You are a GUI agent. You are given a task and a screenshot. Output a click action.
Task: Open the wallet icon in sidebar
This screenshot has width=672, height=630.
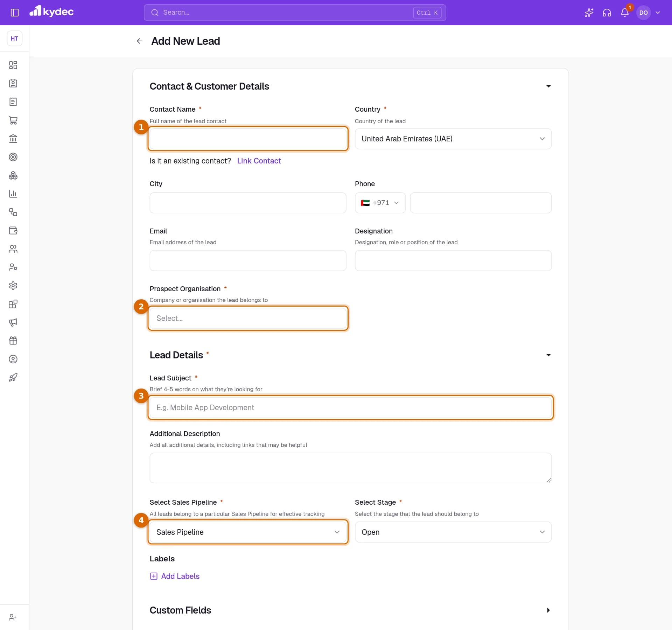[x=13, y=230]
